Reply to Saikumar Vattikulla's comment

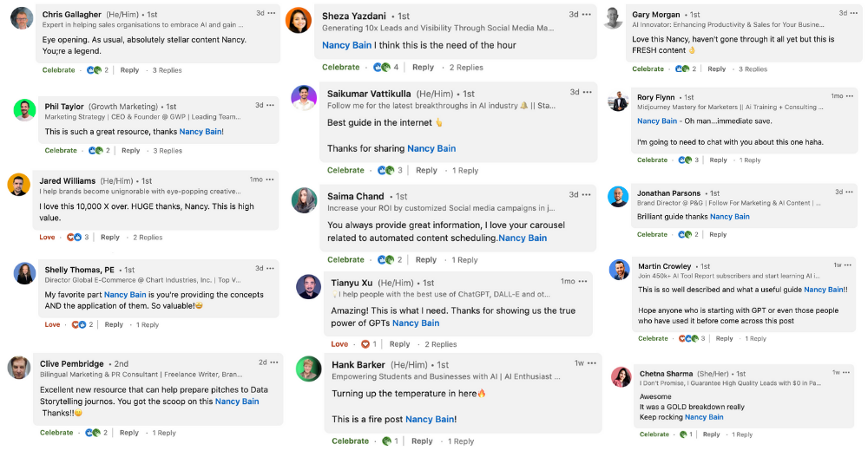pos(426,171)
